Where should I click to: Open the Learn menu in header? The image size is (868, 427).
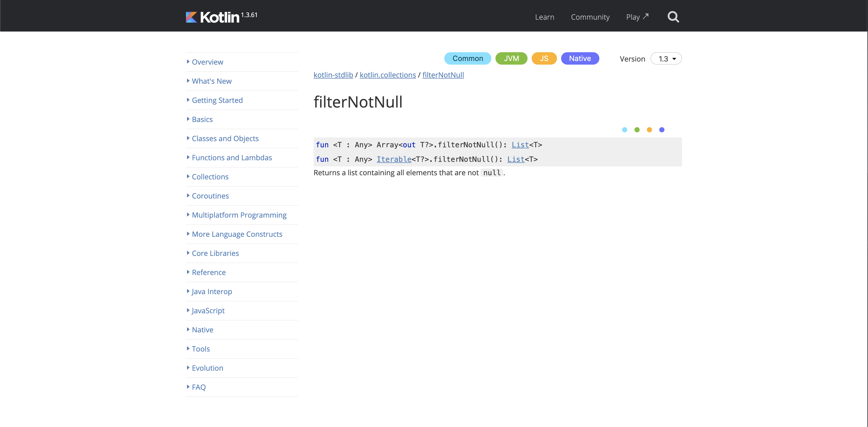tap(544, 17)
